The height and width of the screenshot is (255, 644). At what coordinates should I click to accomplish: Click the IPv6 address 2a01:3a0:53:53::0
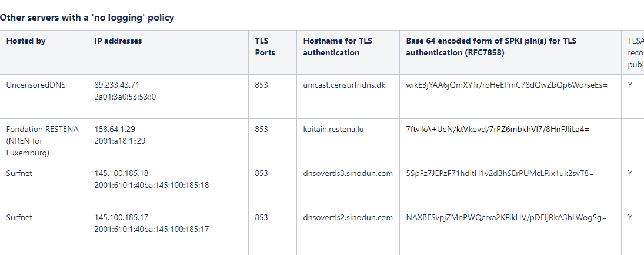tap(125, 97)
